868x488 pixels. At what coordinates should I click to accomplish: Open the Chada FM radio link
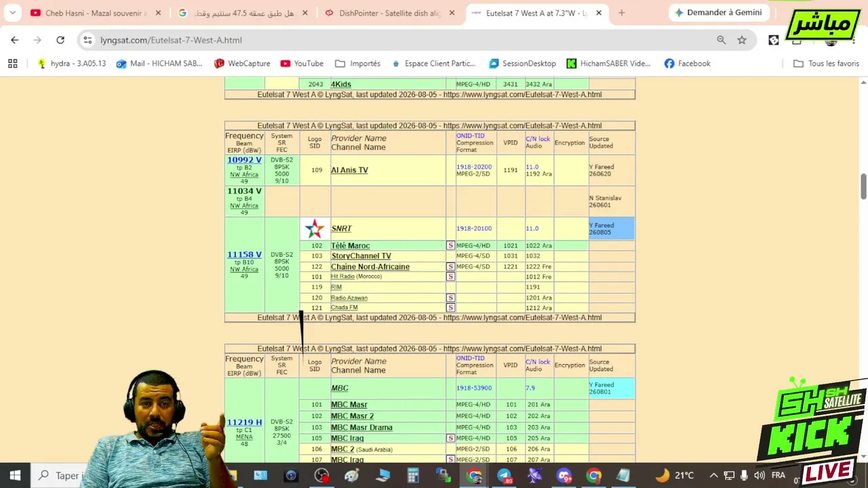pyautogui.click(x=344, y=308)
